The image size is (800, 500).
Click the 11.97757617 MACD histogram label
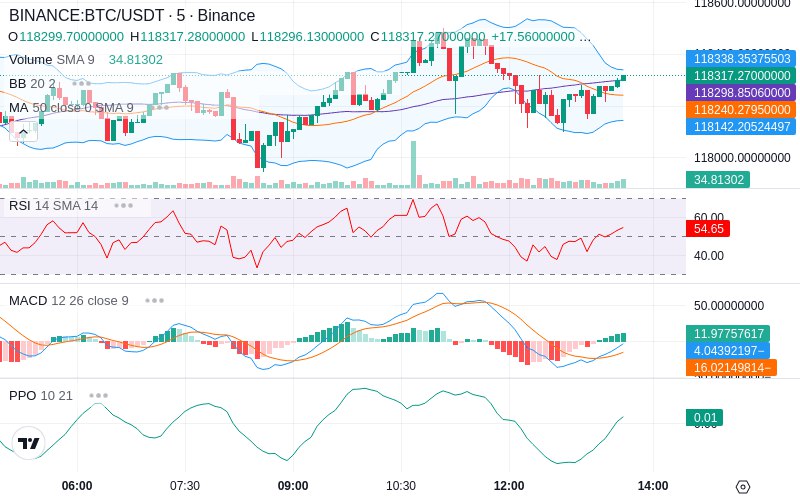[x=728, y=334]
